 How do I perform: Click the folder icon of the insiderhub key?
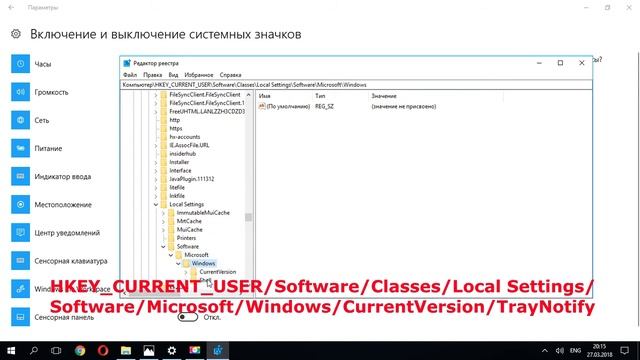tap(164, 153)
